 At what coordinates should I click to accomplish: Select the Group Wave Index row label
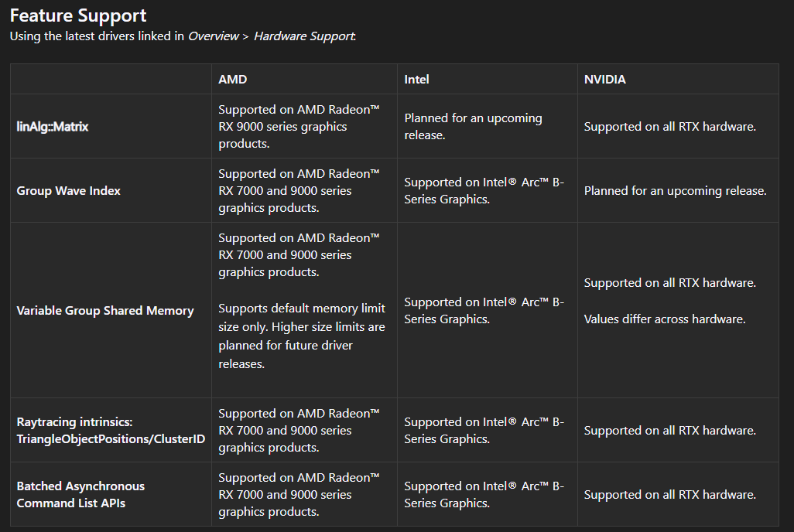[x=68, y=191]
